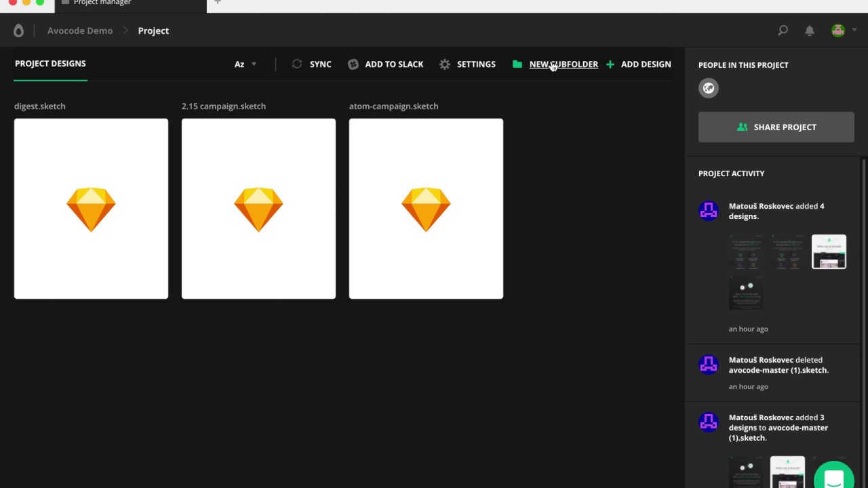Screen dimensions: 868x488
Task: Open the atom-campaign.sketch thumbnail
Action: click(426, 209)
